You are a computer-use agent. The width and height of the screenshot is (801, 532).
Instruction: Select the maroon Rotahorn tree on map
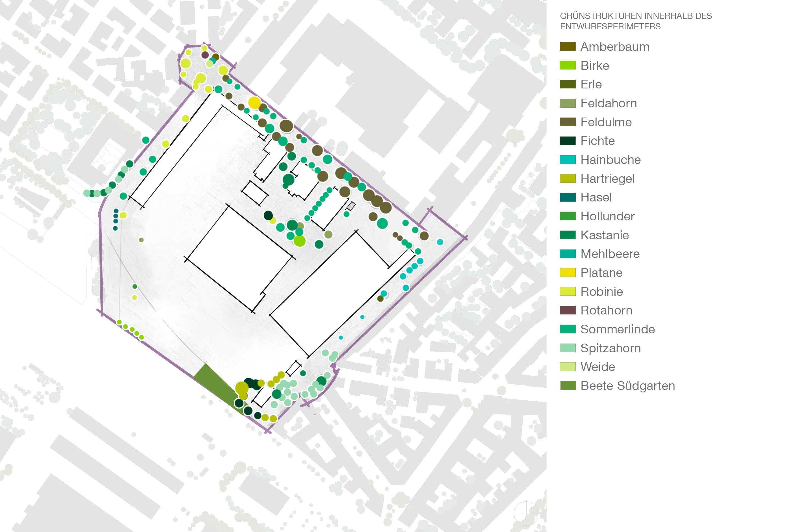click(205, 55)
